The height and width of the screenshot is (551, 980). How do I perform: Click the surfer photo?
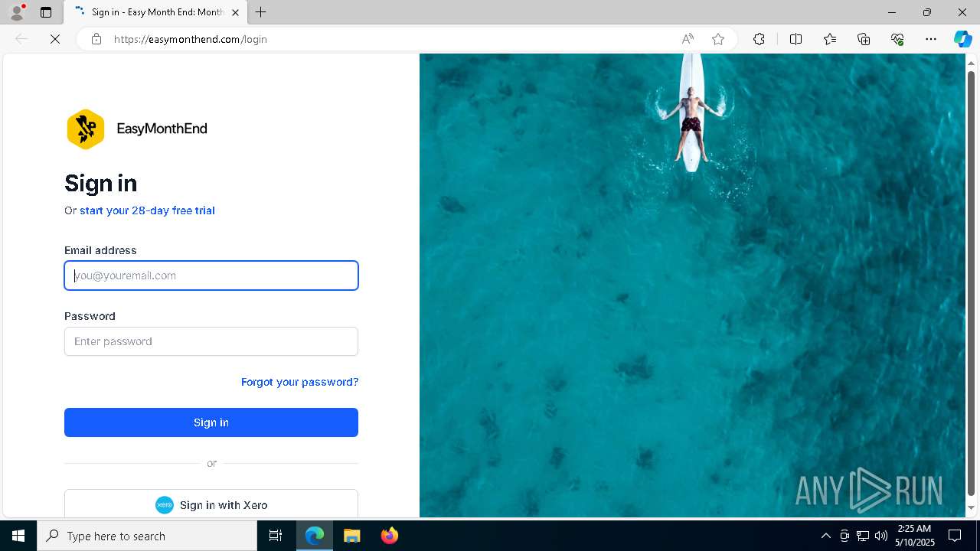[x=692, y=285]
